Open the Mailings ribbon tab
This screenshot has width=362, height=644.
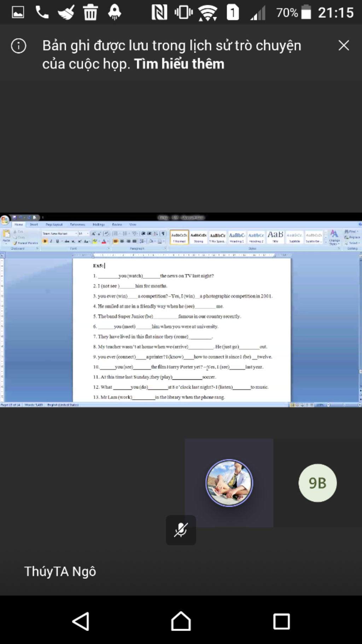(x=99, y=224)
